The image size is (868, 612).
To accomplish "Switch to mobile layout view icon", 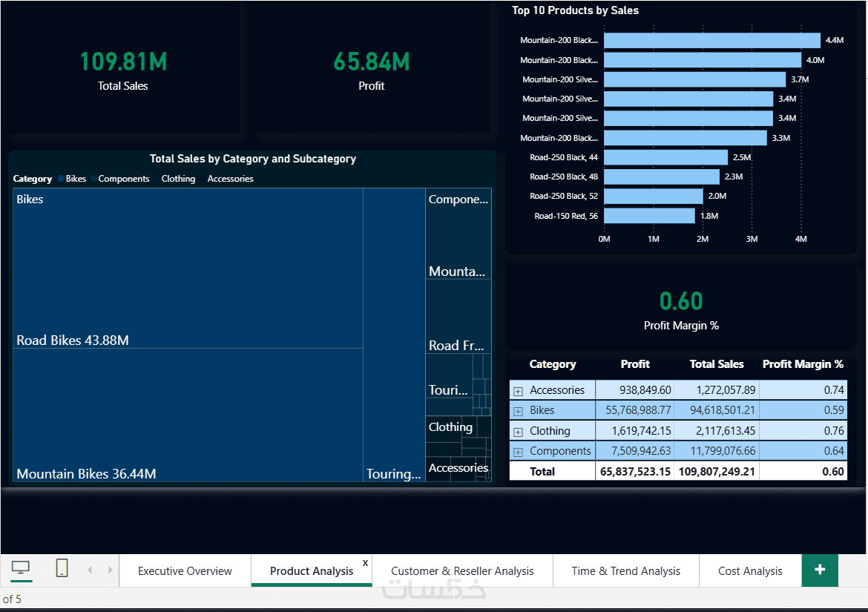I will pyautogui.click(x=62, y=568).
